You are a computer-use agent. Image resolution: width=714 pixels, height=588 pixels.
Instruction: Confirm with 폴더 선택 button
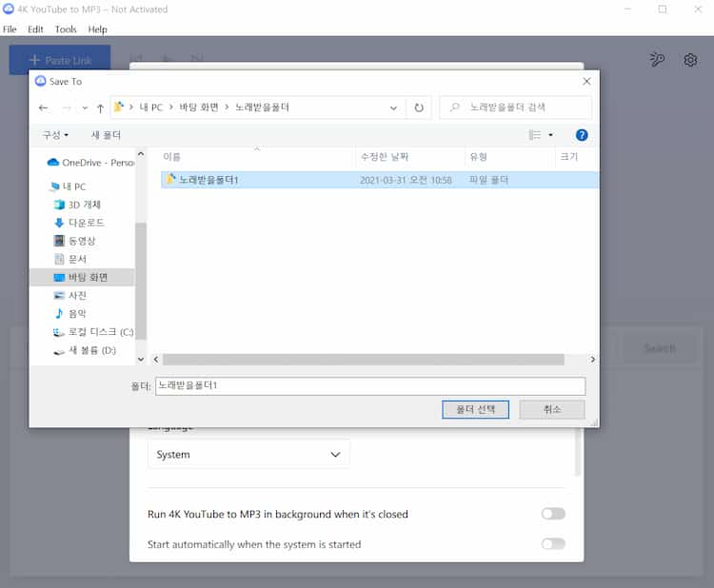(475, 409)
